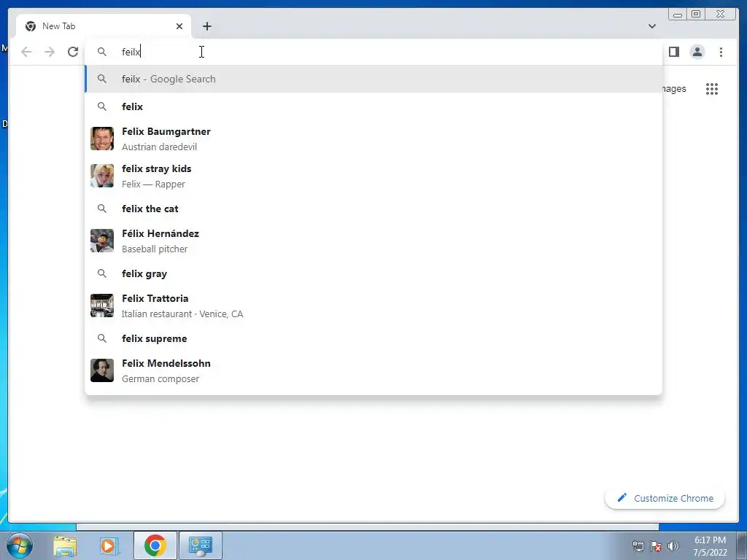Choose 'felix the cat' suggestion
The height and width of the screenshot is (560, 747).
pos(373,209)
